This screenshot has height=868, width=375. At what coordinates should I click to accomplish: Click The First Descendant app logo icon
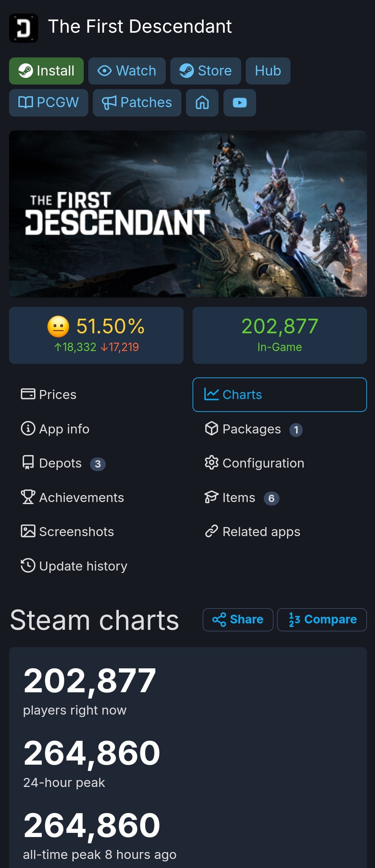point(24,28)
